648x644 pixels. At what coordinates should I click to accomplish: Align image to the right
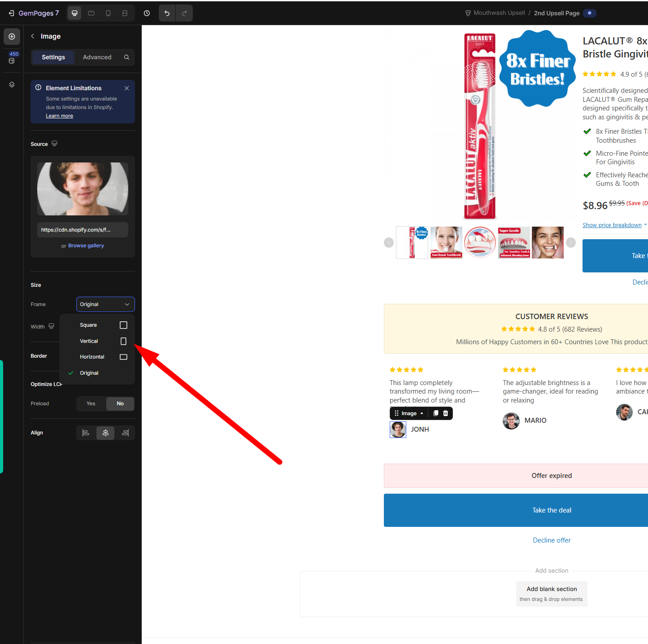coord(125,433)
